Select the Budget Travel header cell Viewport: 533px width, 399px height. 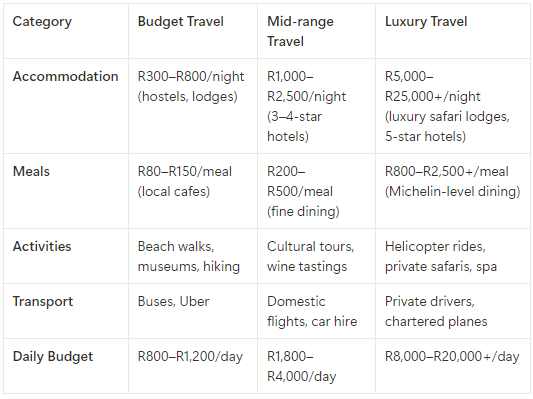(x=193, y=31)
